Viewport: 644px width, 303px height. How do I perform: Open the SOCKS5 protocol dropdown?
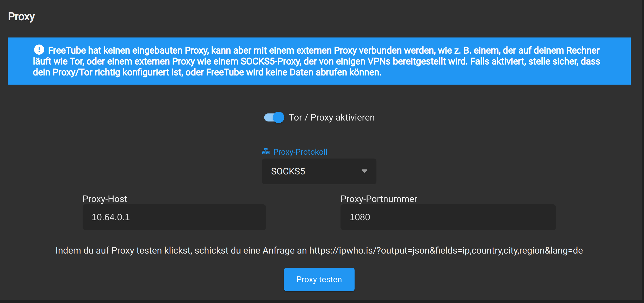[319, 171]
